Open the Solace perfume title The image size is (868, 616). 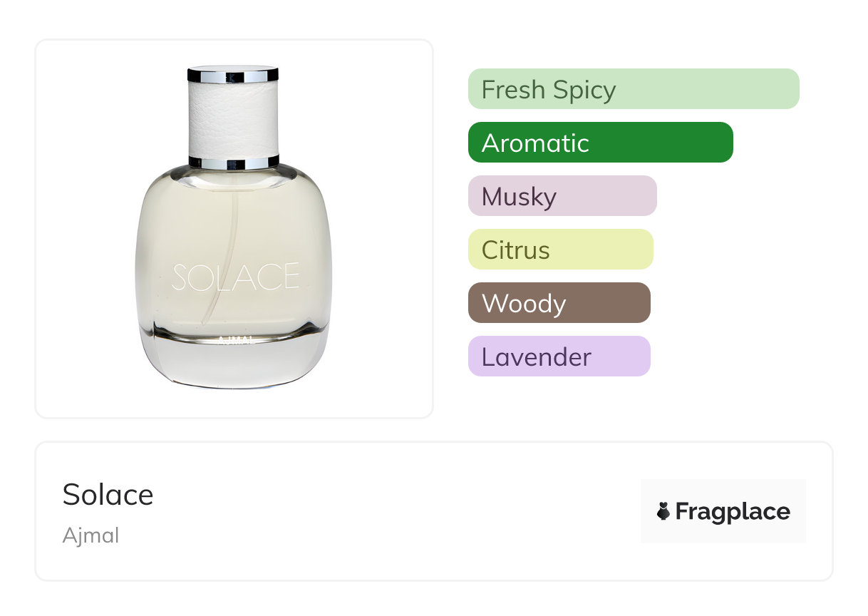108,495
